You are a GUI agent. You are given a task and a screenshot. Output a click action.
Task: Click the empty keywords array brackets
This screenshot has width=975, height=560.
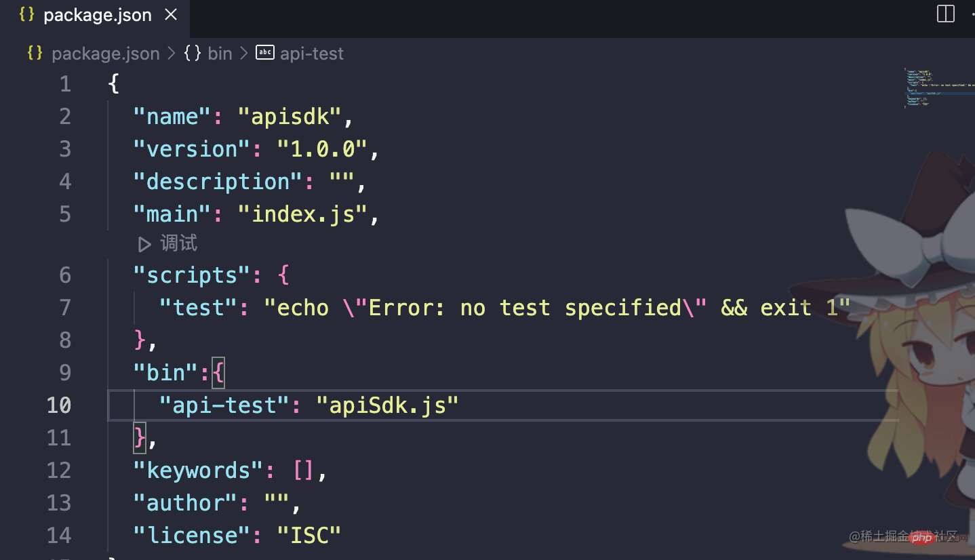click(x=303, y=471)
